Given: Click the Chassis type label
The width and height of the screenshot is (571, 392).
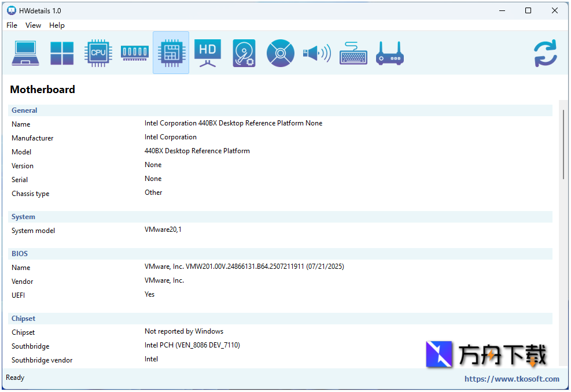Looking at the screenshot, I should pos(30,194).
